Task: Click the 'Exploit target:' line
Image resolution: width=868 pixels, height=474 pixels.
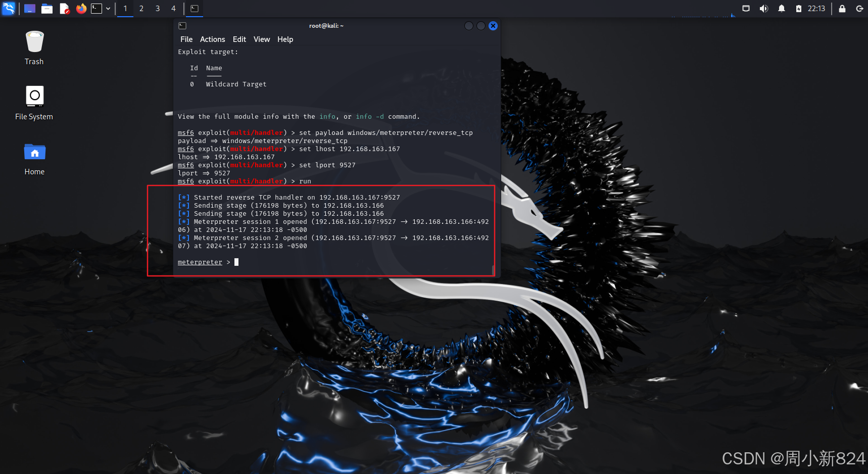Action: click(x=208, y=52)
